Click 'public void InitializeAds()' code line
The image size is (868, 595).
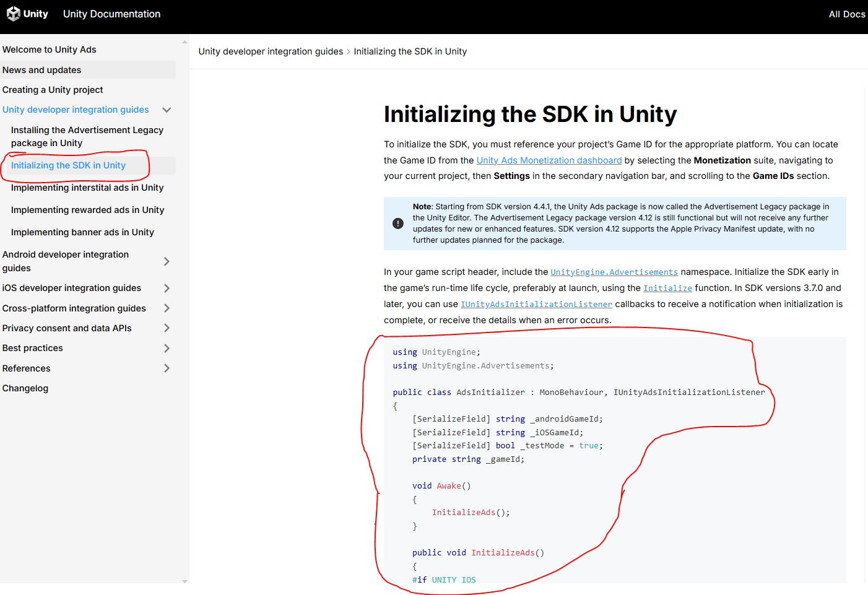pyautogui.click(x=478, y=553)
